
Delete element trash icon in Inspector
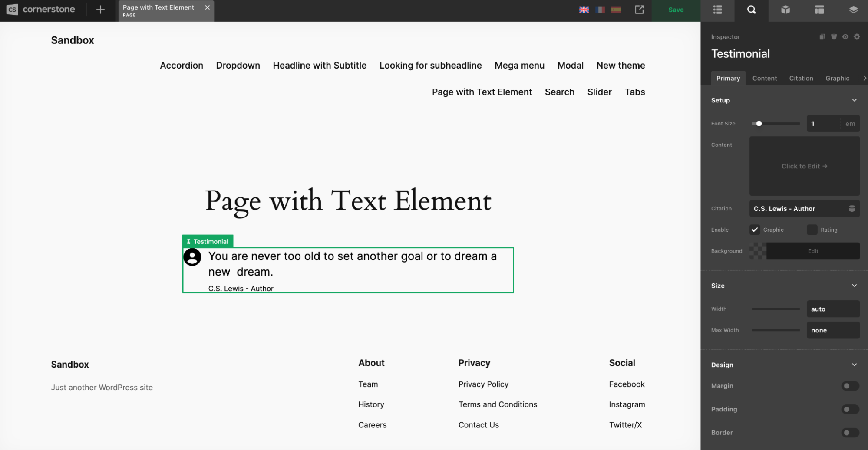(x=834, y=37)
